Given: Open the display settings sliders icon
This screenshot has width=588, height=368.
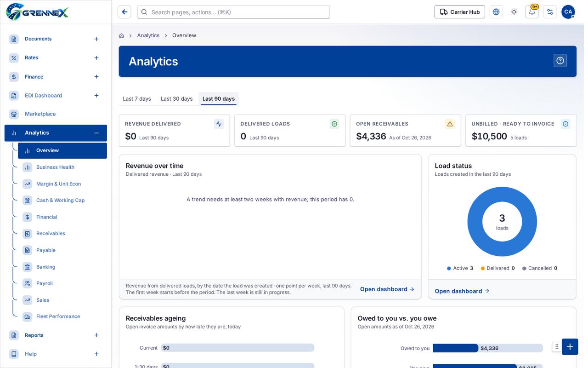Looking at the screenshot, I should tap(550, 12).
